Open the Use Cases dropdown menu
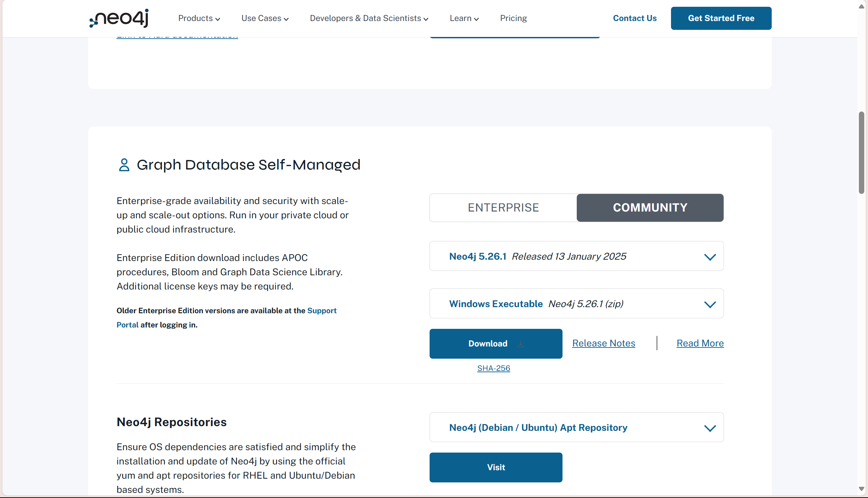The height and width of the screenshot is (498, 868). (x=265, y=18)
